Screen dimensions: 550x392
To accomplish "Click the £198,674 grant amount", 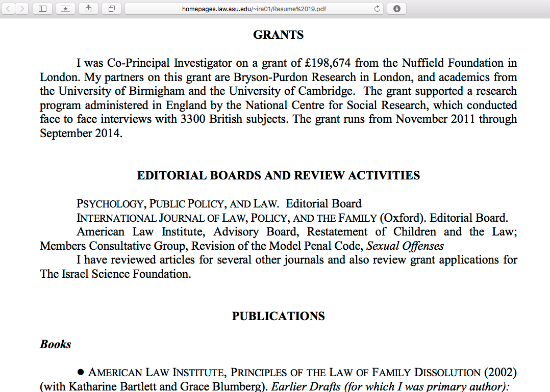I will (x=328, y=63).
